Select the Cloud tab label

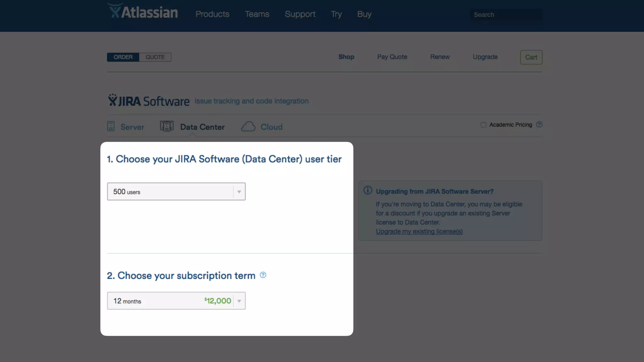(x=271, y=127)
